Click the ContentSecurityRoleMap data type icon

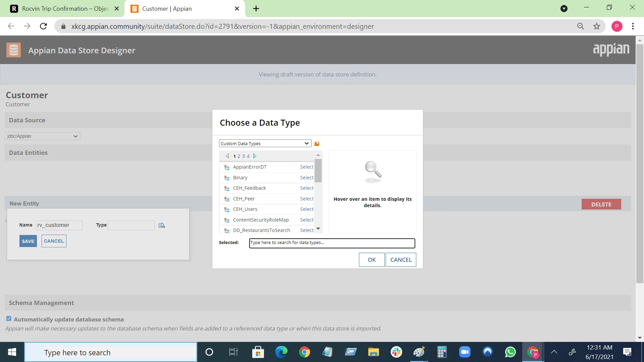[x=227, y=220]
